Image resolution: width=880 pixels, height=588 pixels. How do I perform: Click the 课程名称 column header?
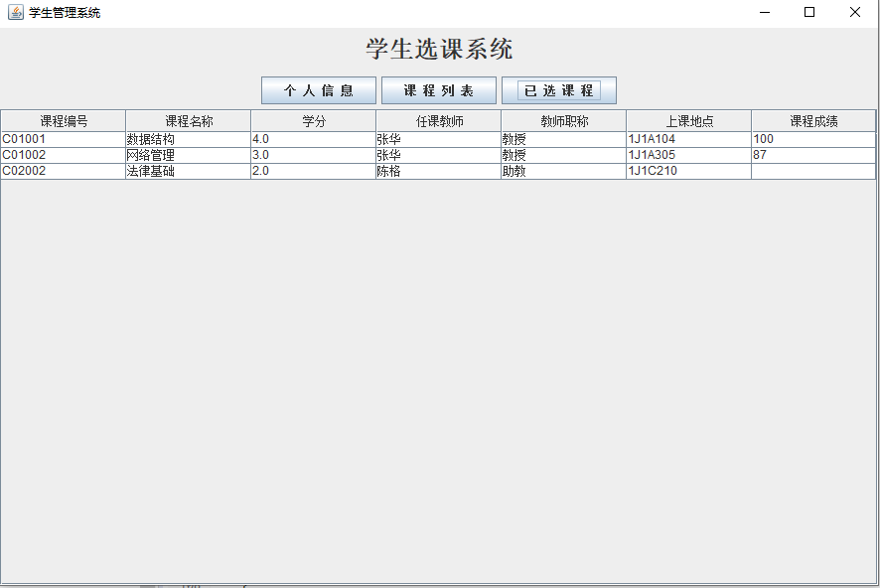[189, 120]
